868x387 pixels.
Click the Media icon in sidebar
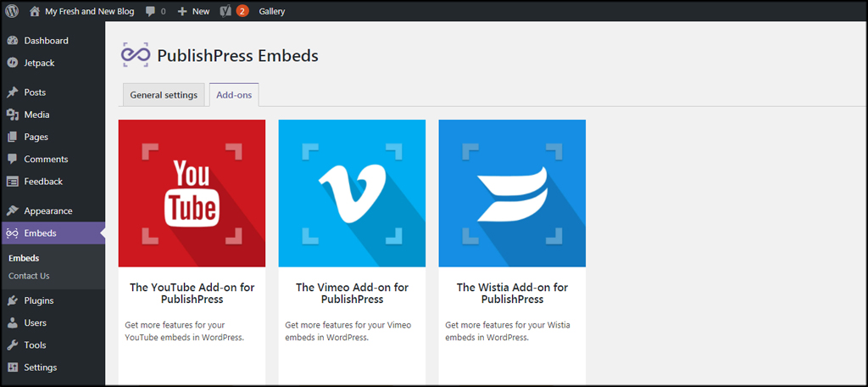(13, 115)
